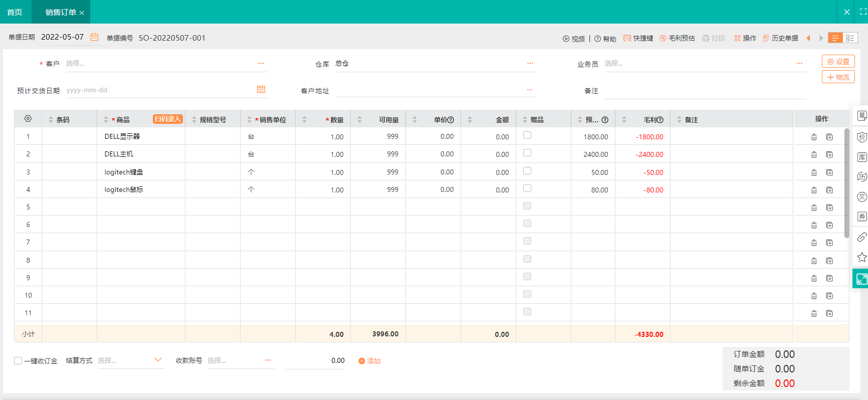This screenshot has height=400, width=868.
Task: Click the star favorite icon in sidebar
Action: point(861,257)
